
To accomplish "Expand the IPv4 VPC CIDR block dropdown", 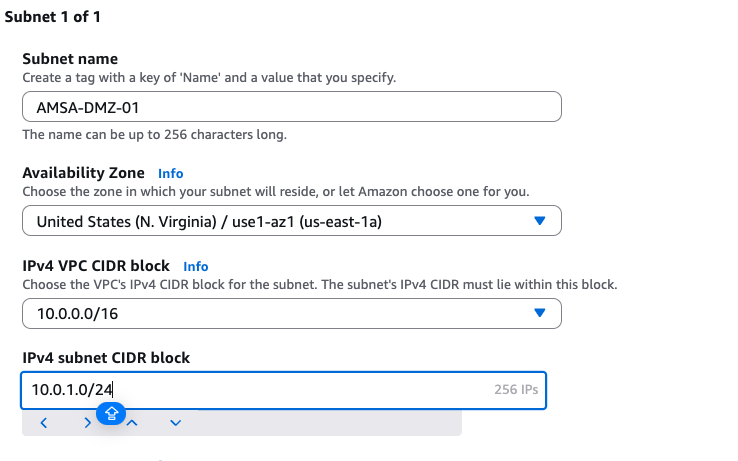I will click(x=291, y=313).
